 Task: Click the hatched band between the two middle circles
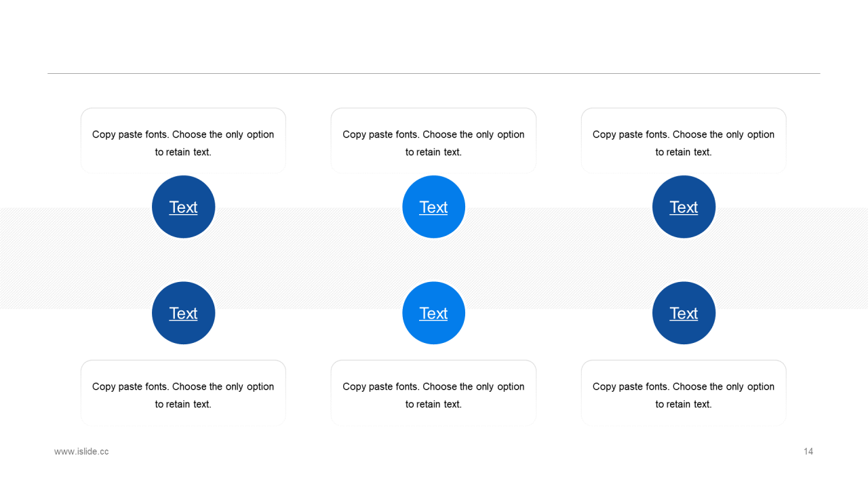click(x=433, y=260)
